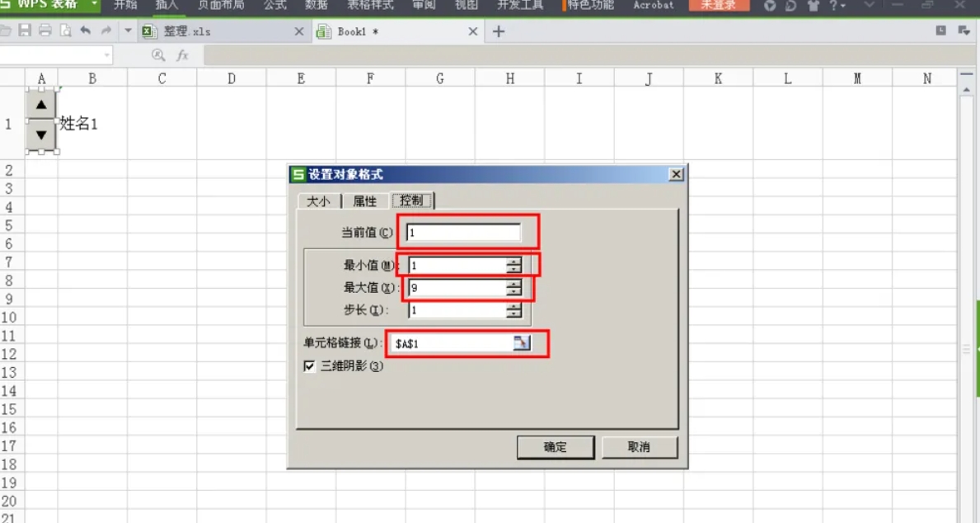Click the Redo arrow icon
This screenshot has width=980, height=523.
(105, 30)
